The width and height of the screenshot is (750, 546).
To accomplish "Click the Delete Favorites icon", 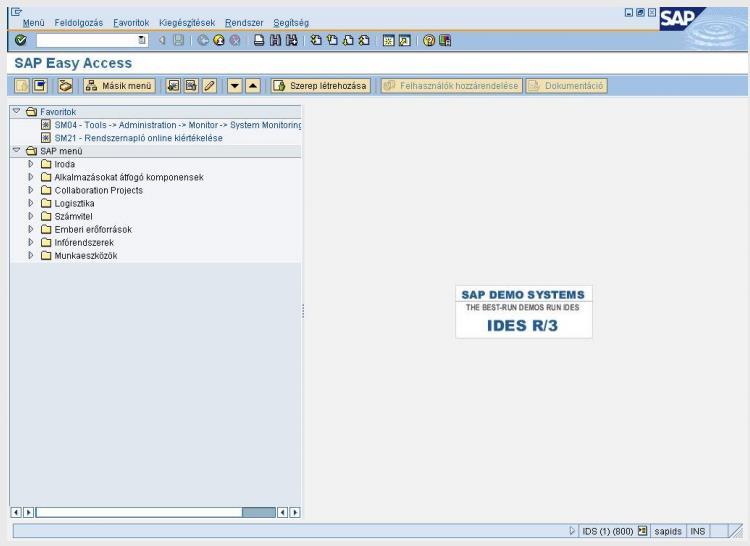I will point(191,86).
